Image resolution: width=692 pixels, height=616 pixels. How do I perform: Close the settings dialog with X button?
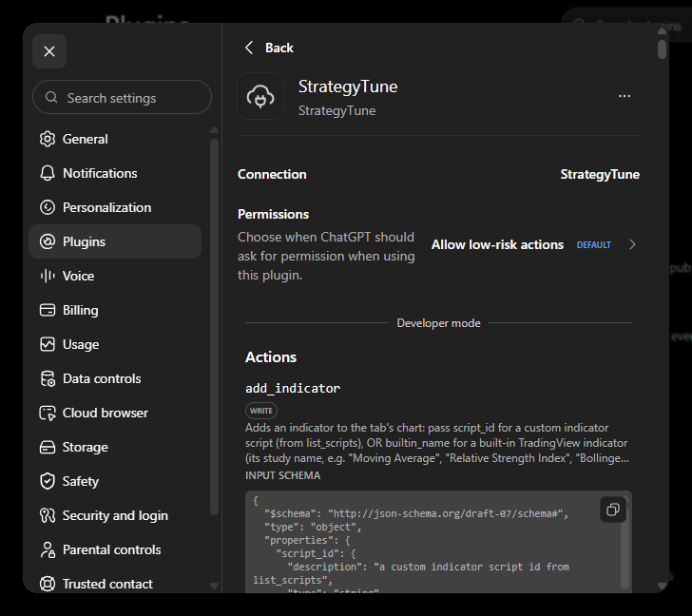pyautogui.click(x=49, y=51)
